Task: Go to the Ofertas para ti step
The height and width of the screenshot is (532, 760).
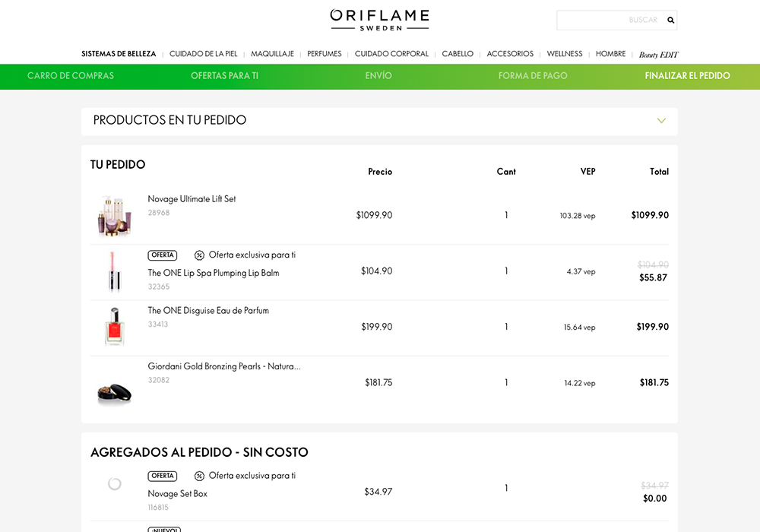Action: click(224, 76)
